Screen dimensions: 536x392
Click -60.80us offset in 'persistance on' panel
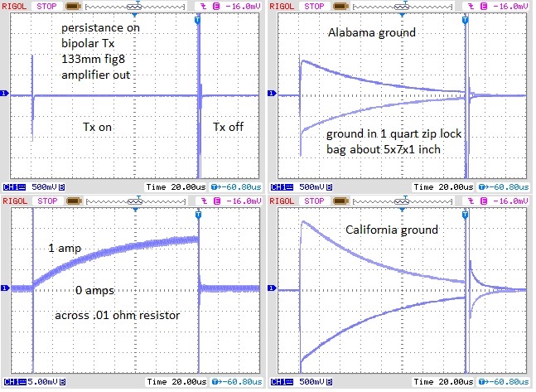click(x=236, y=187)
